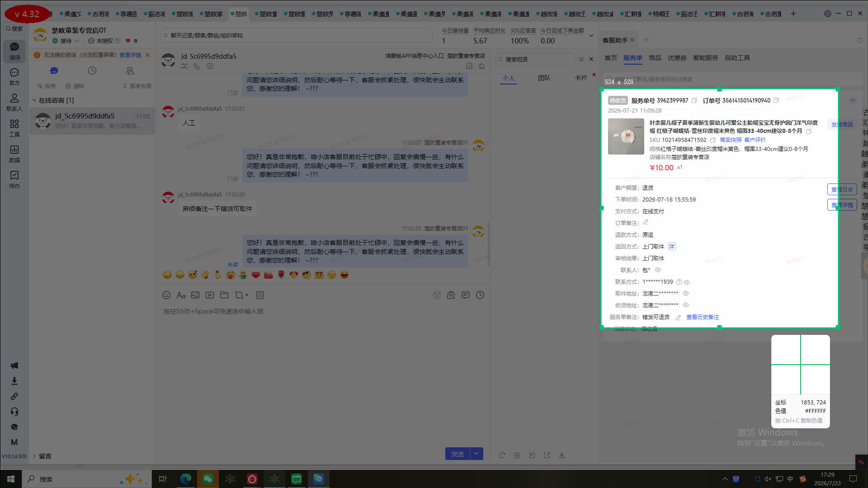Click the headset support icon in sidebar
This screenshot has width=868, height=488.
click(x=14, y=412)
